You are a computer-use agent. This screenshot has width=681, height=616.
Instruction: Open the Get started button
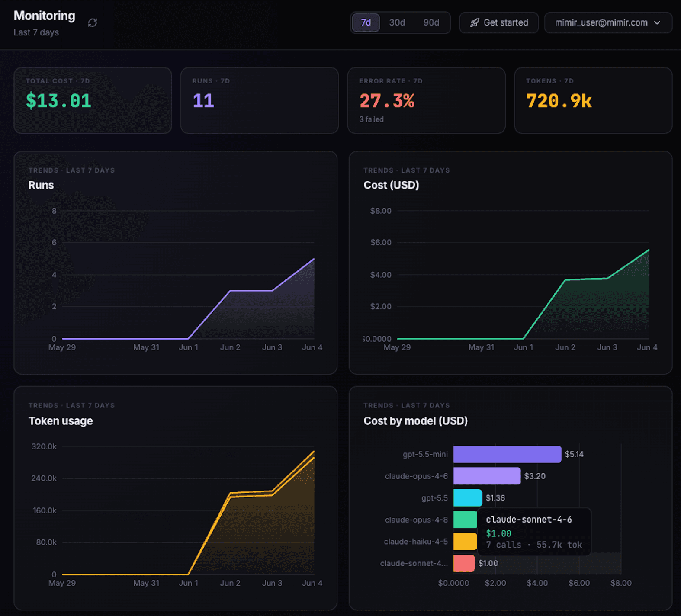coord(499,22)
